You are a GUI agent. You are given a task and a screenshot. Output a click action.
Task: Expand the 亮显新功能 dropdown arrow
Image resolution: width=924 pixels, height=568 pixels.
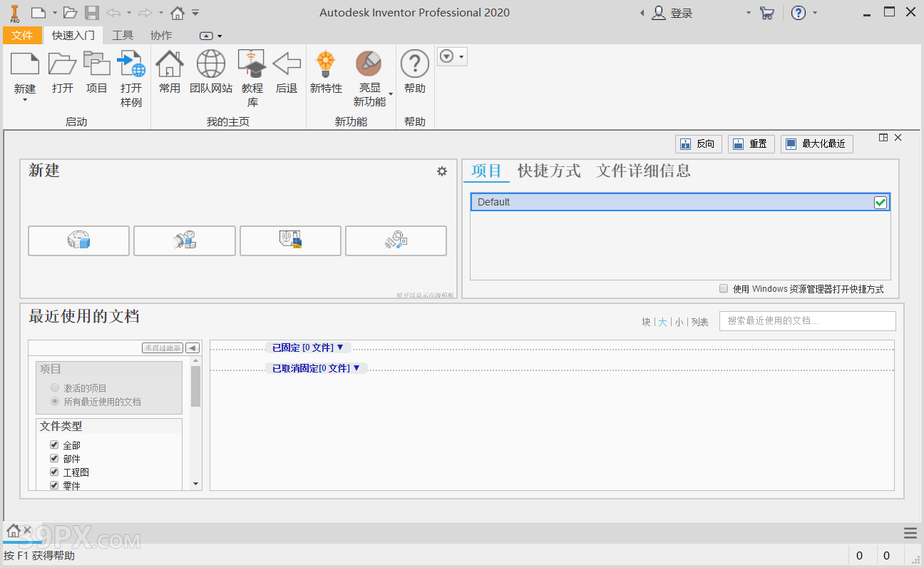click(x=391, y=95)
